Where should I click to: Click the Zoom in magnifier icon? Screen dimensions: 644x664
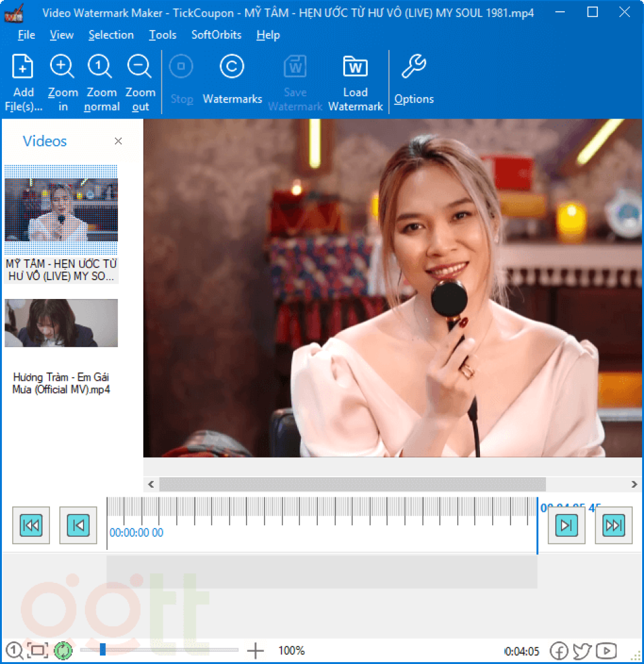[62, 67]
